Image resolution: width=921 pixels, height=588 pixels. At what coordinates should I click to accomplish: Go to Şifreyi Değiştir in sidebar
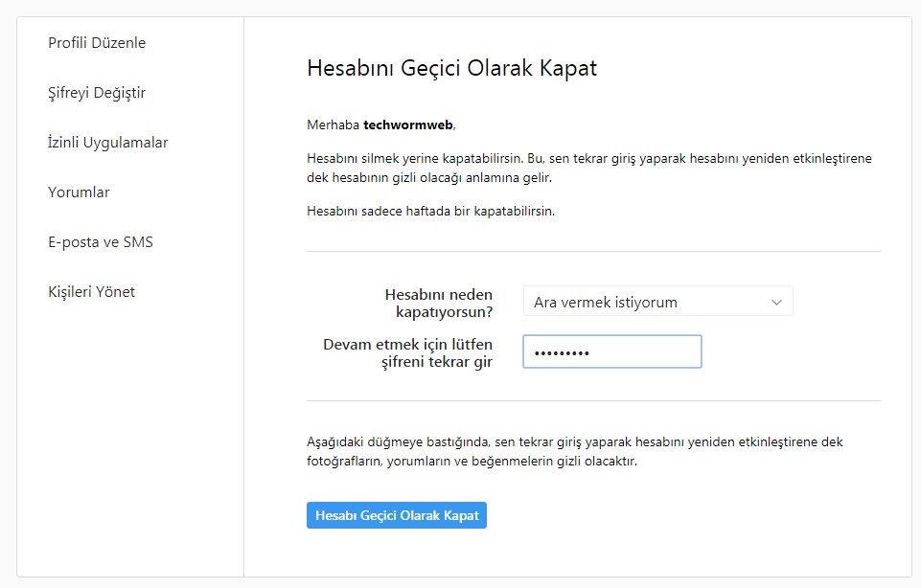(x=97, y=93)
